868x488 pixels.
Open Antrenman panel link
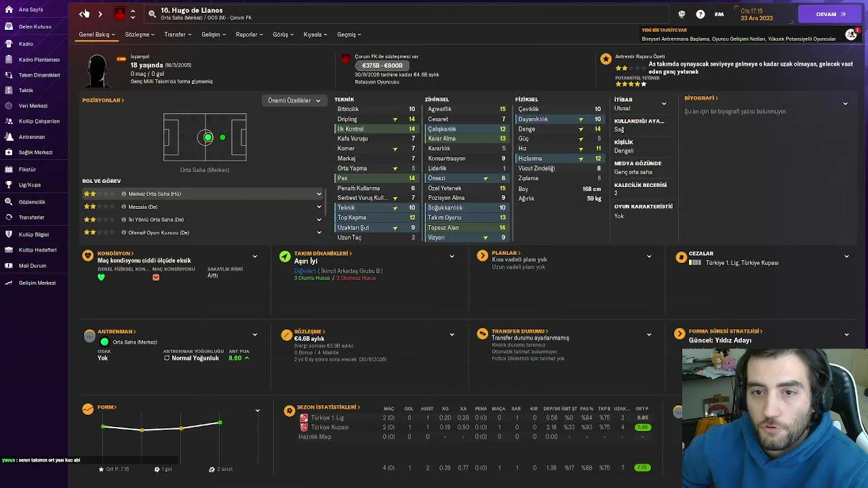117,331
